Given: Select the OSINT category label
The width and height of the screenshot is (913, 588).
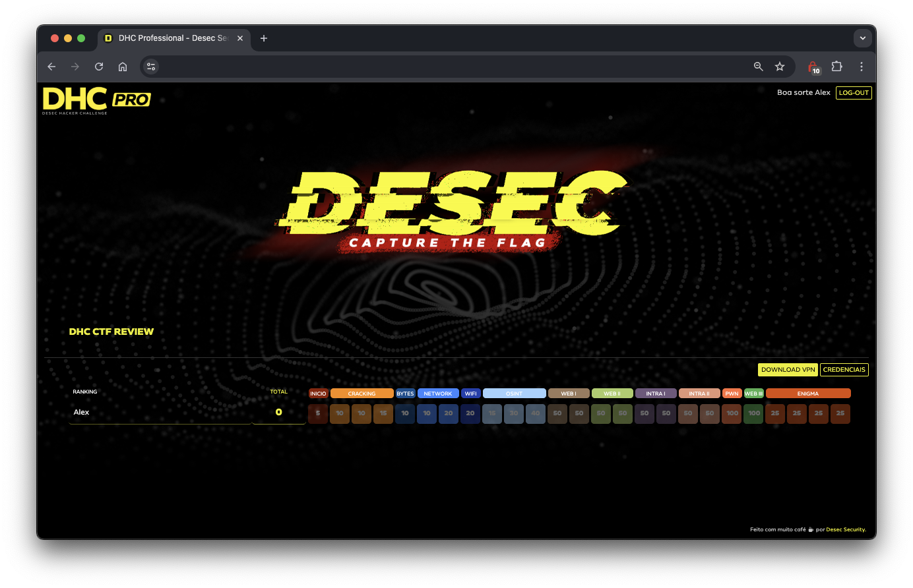Looking at the screenshot, I should (515, 394).
